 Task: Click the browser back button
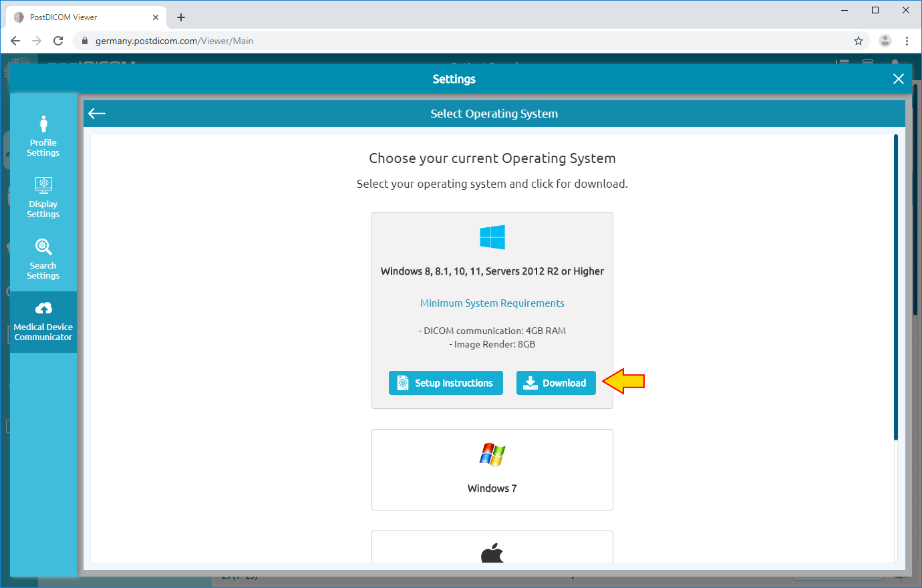[x=15, y=41]
